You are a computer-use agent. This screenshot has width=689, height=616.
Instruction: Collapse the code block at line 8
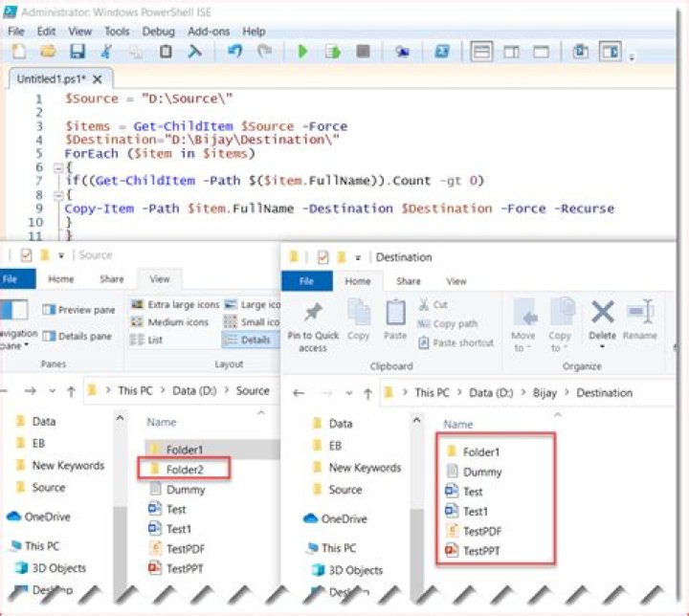point(58,195)
